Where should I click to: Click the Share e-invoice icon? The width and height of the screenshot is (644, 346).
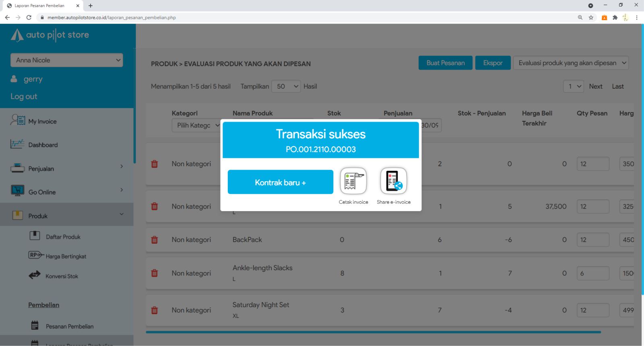click(393, 181)
